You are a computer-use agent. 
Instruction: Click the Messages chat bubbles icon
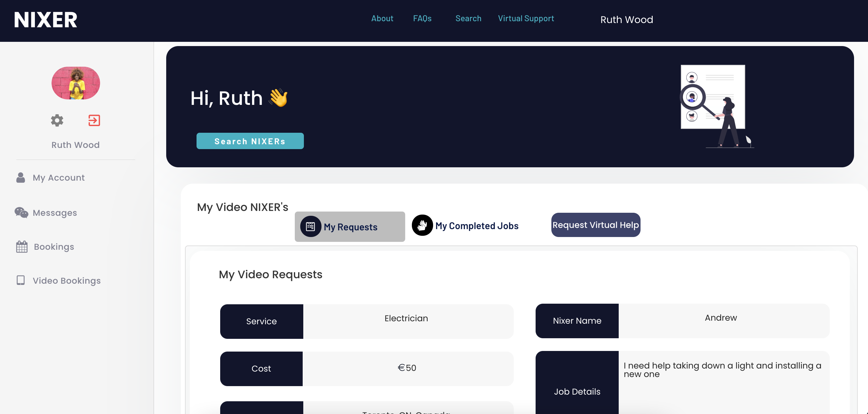click(x=21, y=212)
